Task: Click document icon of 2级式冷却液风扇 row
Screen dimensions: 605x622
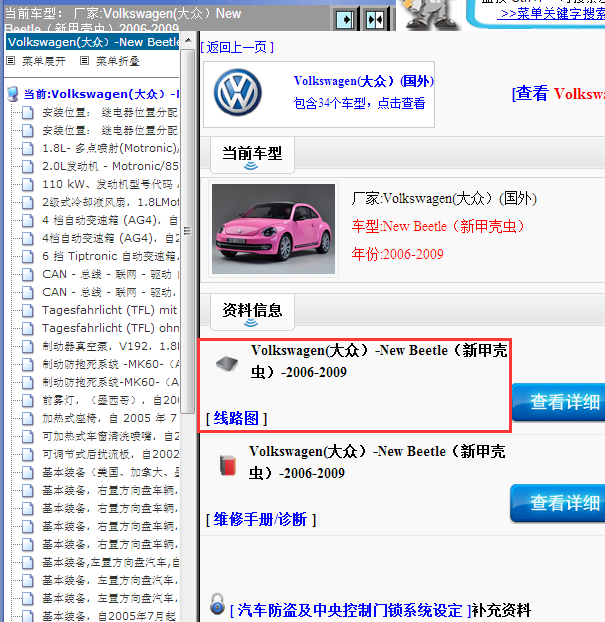Action: coord(27,202)
